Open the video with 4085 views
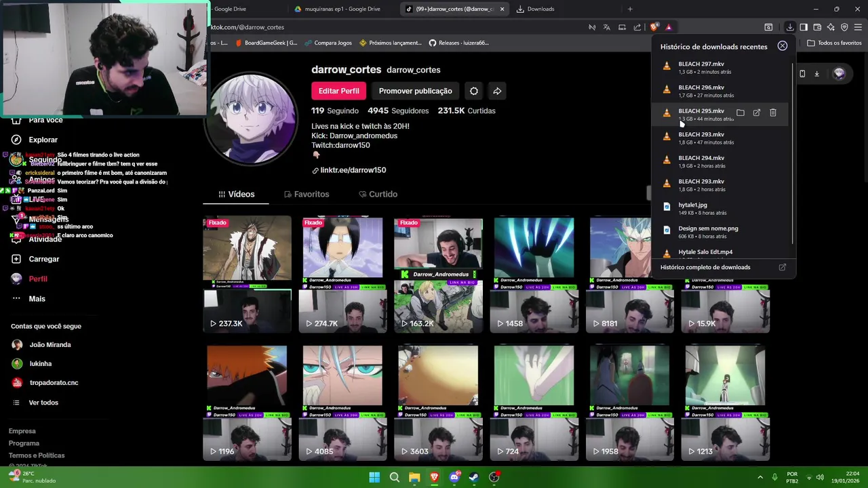This screenshot has width=868, height=488. pyautogui.click(x=342, y=403)
